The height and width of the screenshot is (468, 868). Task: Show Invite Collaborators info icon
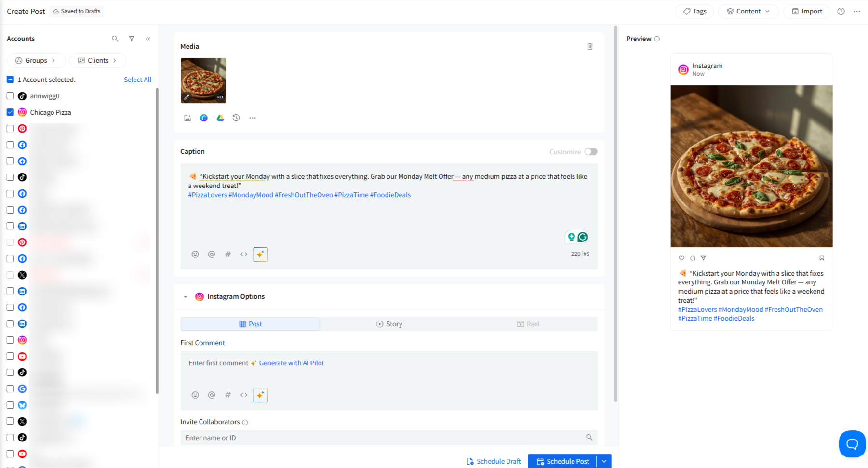coord(245,422)
